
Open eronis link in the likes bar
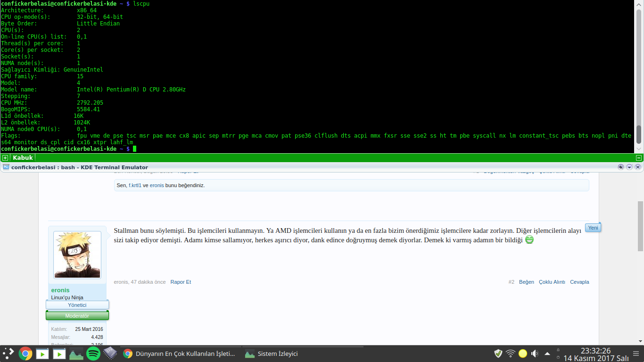[x=157, y=185]
